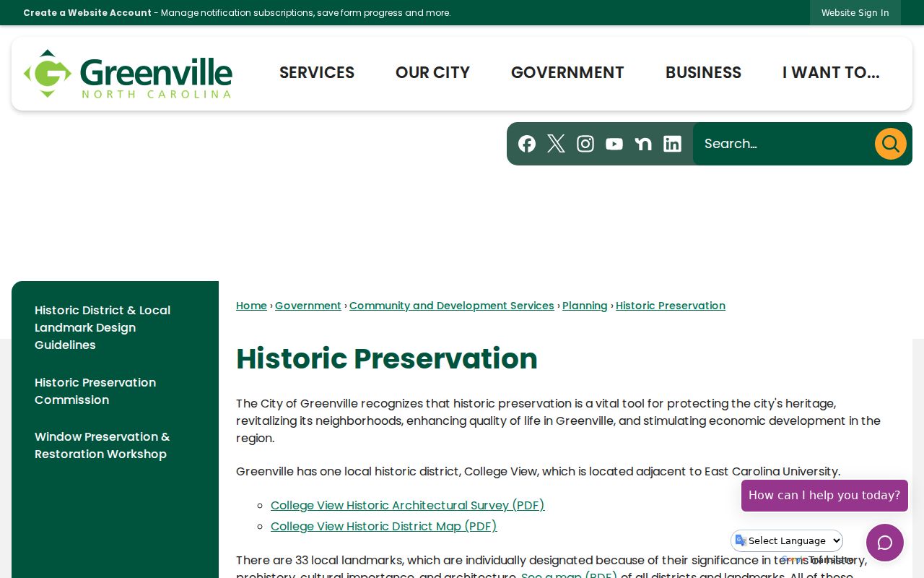924x578 pixels.
Task: Open College View Historic District Map PDF
Action: (x=384, y=527)
